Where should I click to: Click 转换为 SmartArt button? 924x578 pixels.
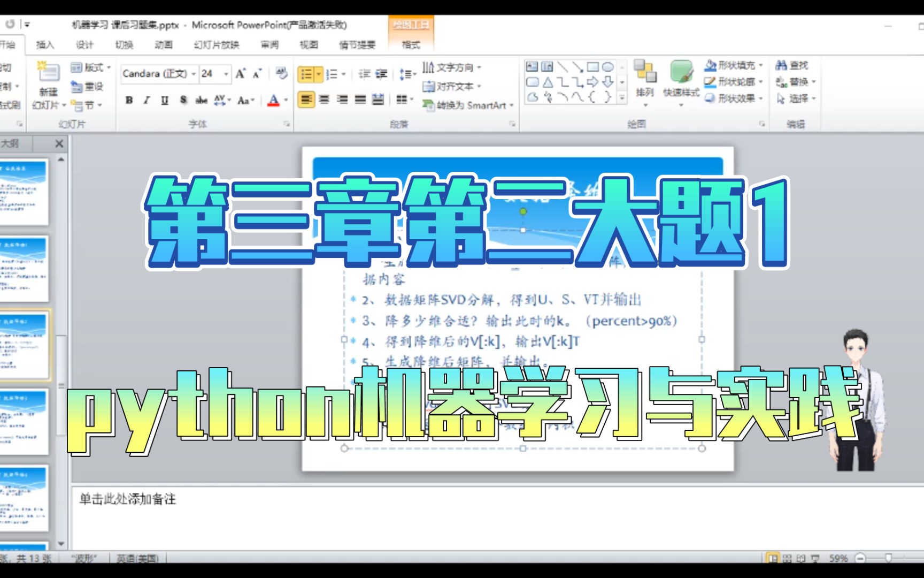point(467,106)
